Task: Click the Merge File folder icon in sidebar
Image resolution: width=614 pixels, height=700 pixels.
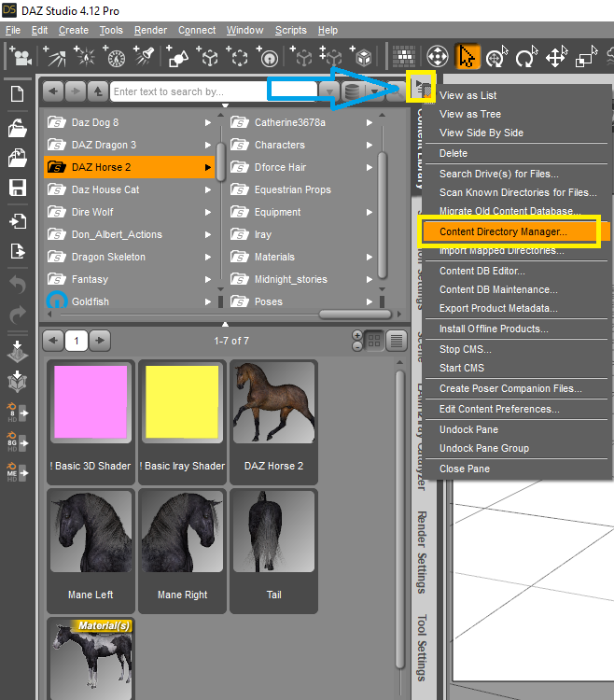Action: click(18, 158)
